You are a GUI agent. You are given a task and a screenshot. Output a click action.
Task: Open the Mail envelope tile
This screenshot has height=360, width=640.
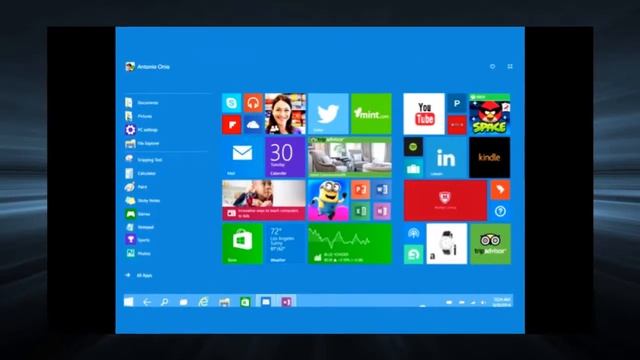click(242, 157)
